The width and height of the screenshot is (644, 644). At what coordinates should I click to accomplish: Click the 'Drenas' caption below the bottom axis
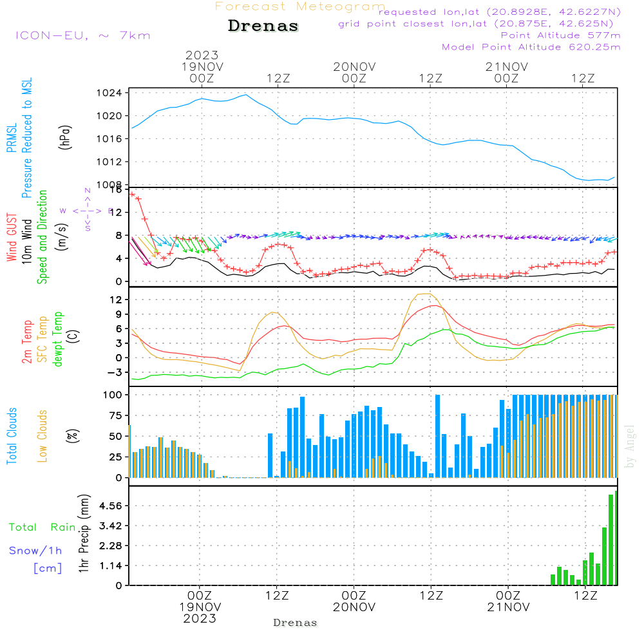[x=295, y=623]
